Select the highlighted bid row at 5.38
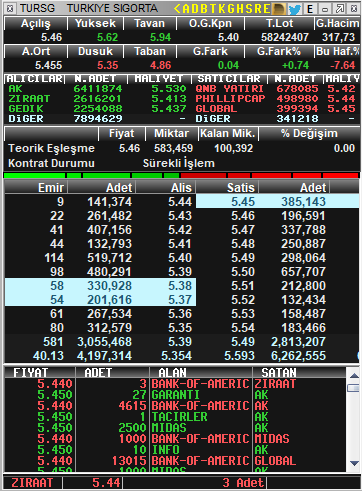Screen dimensions: 362x491 (100, 286)
